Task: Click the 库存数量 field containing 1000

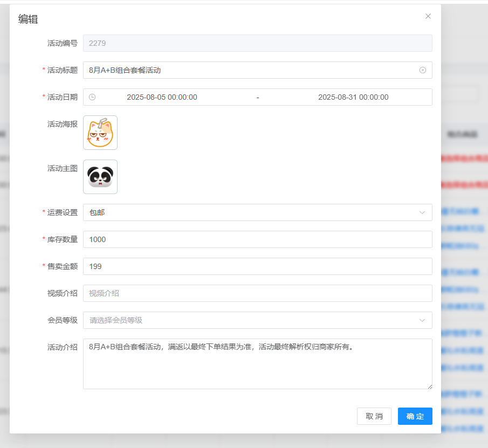Action: [x=257, y=239]
